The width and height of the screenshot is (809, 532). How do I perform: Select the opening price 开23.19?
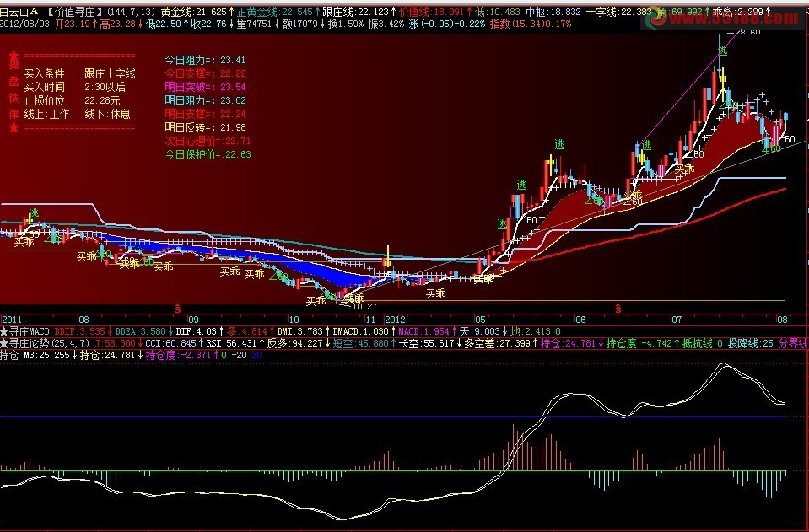point(71,24)
